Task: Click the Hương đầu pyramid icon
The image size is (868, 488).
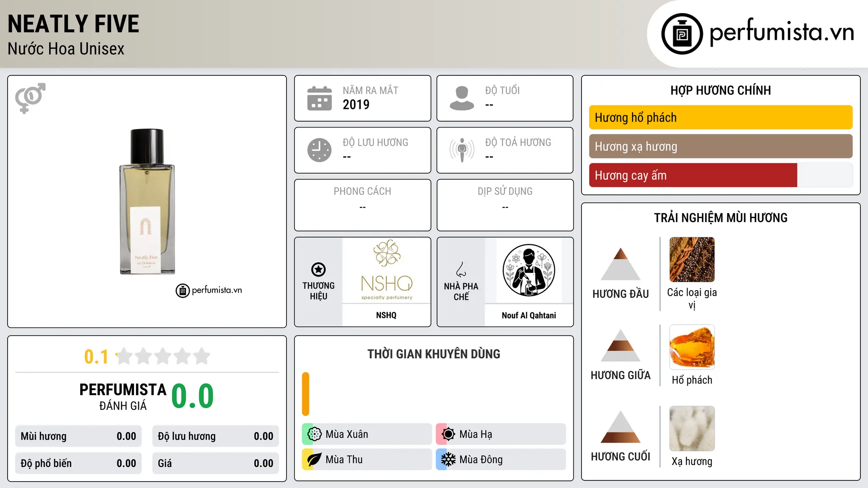Action: 620,264
